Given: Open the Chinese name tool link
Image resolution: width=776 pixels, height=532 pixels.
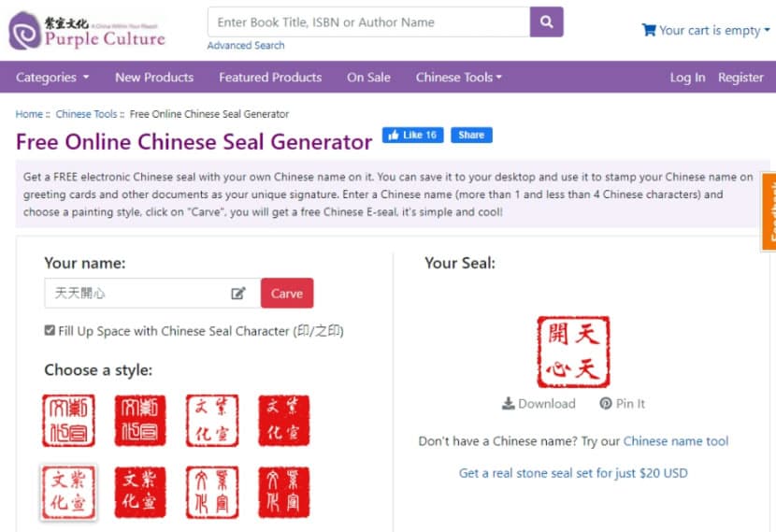Looking at the screenshot, I should pos(676,441).
